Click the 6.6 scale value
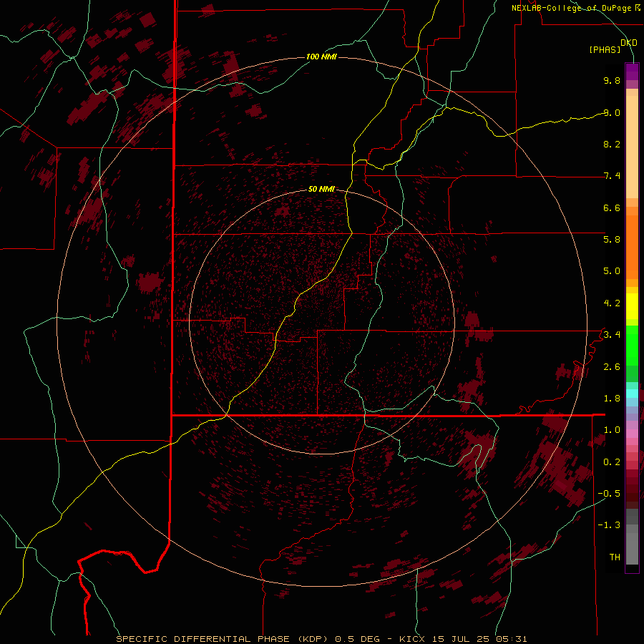The width and height of the screenshot is (644, 644). (x=612, y=208)
